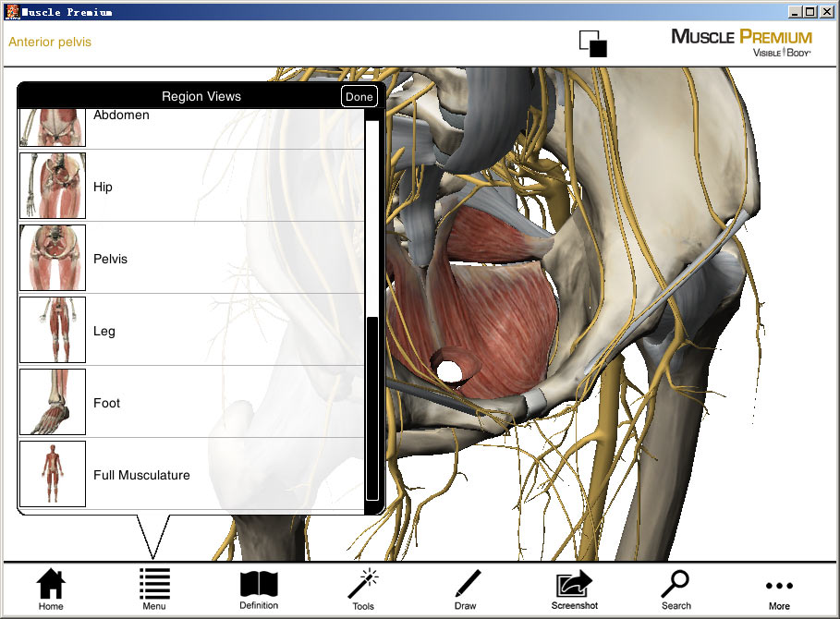The width and height of the screenshot is (840, 619).
Task: Open the Definition book icon
Action: tap(259, 589)
